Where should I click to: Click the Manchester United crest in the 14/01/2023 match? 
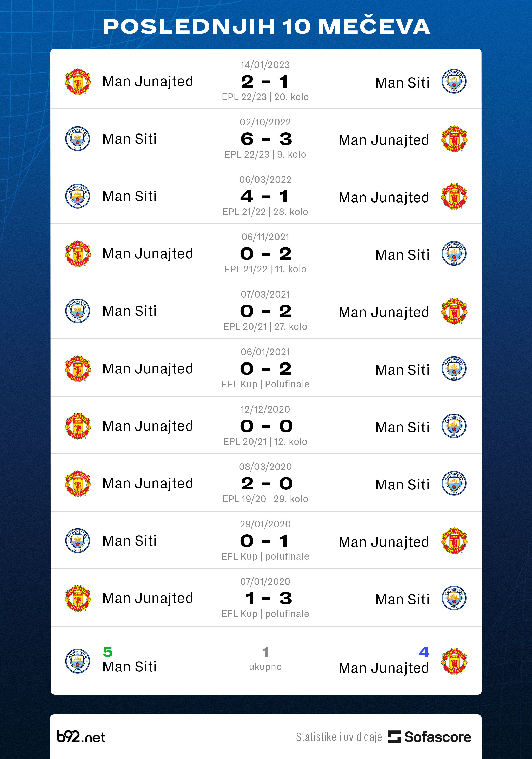[78, 82]
